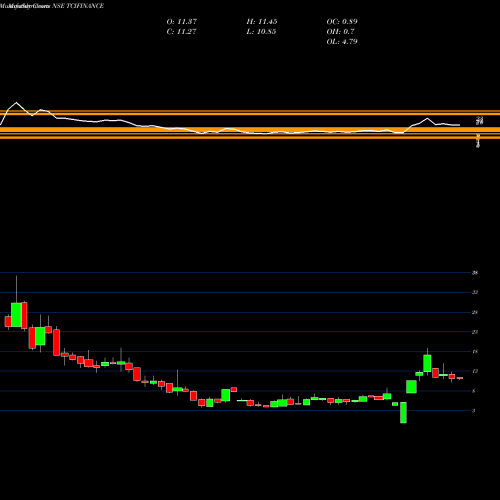Click the 38 price axis label

coord(475,273)
